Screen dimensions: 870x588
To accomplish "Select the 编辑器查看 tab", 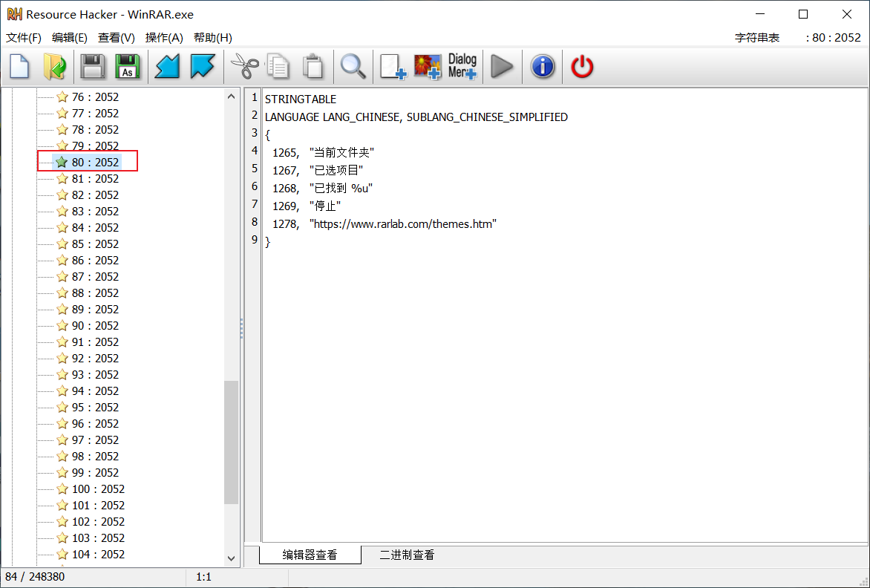I will click(x=310, y=555).
